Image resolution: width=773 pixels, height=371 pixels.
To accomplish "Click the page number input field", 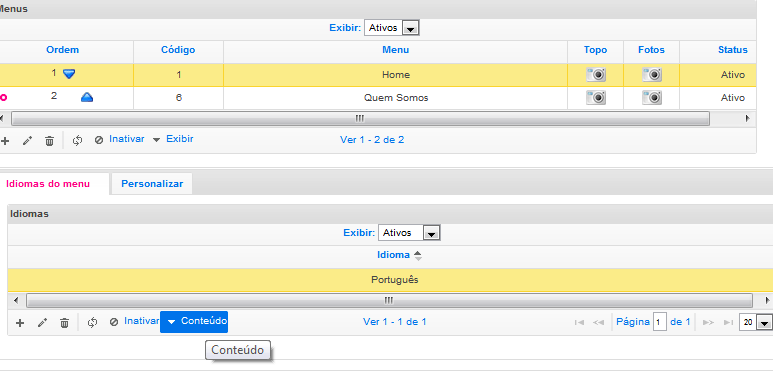I will click(x=660, y=322).
